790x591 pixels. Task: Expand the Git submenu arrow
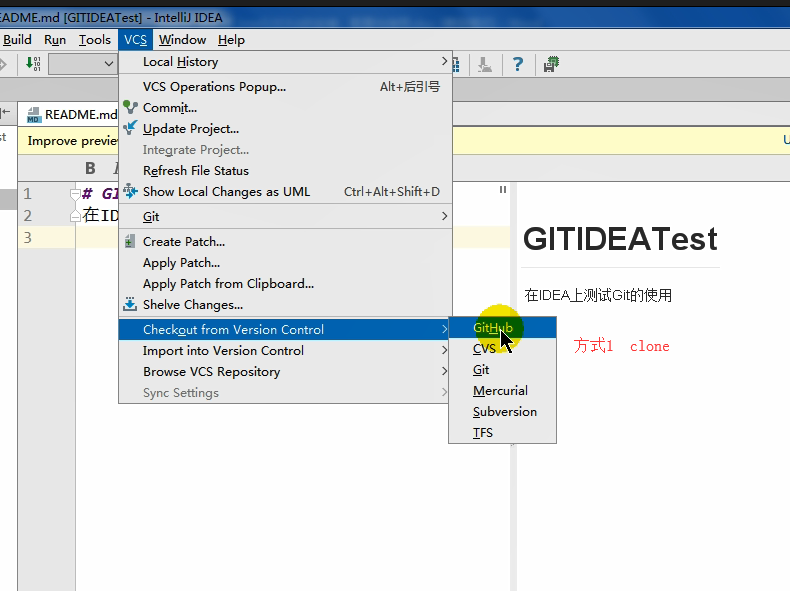[x=444, y=216]
